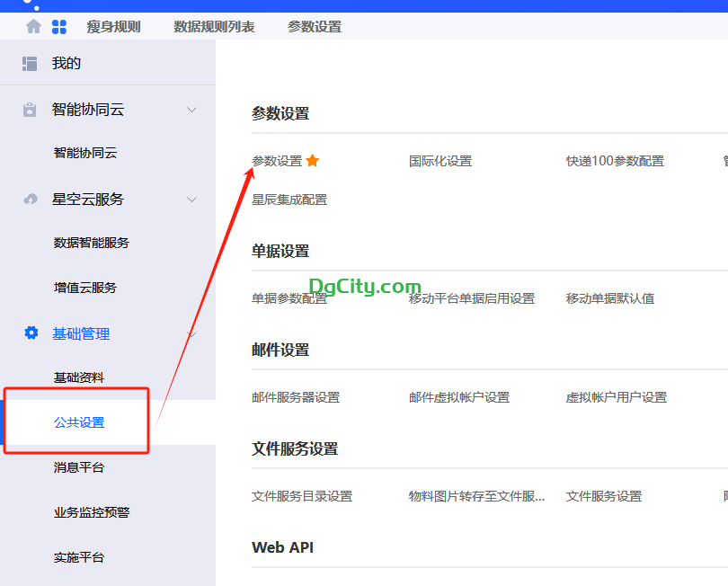Open 单据参数配置 link

tap(289, 298)
